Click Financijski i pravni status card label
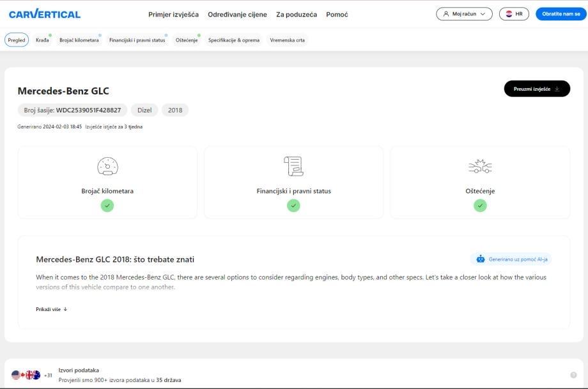The image size is (588, 389). coord(293,191)
